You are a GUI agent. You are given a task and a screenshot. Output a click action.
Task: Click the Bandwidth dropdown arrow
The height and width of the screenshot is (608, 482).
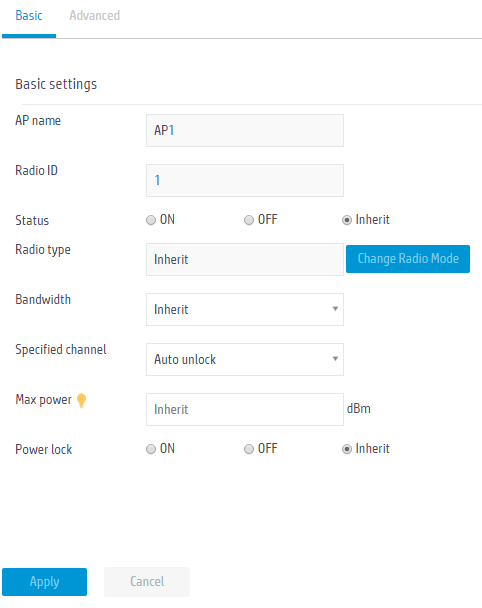[335, 309]
